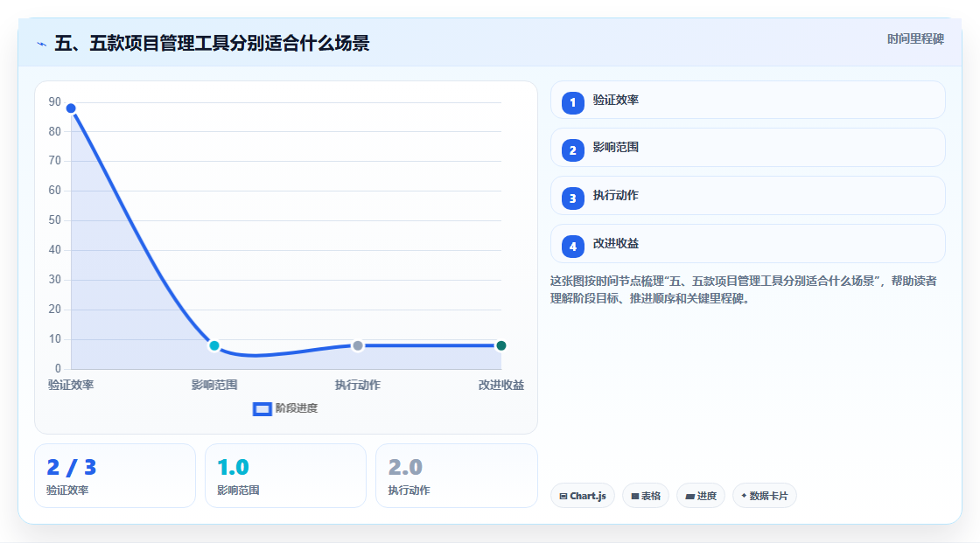Click the 数据卡片 tag chip

pyautogui.click(x=765, y=496)
